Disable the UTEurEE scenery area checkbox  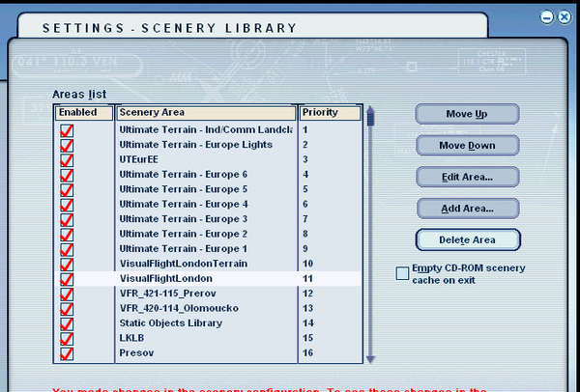point(67,160)
